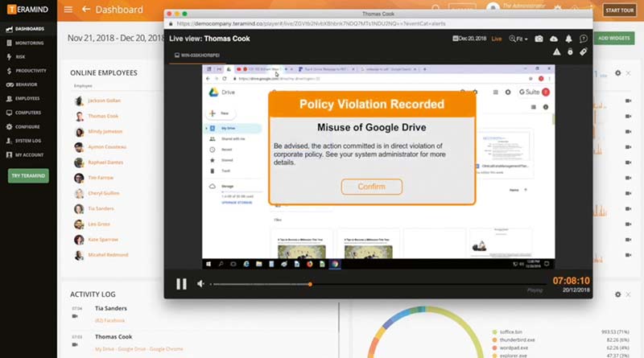Click the tag icon in the player toolbar
Viewport: 644px width, 358px height.
tap(583, 51)
